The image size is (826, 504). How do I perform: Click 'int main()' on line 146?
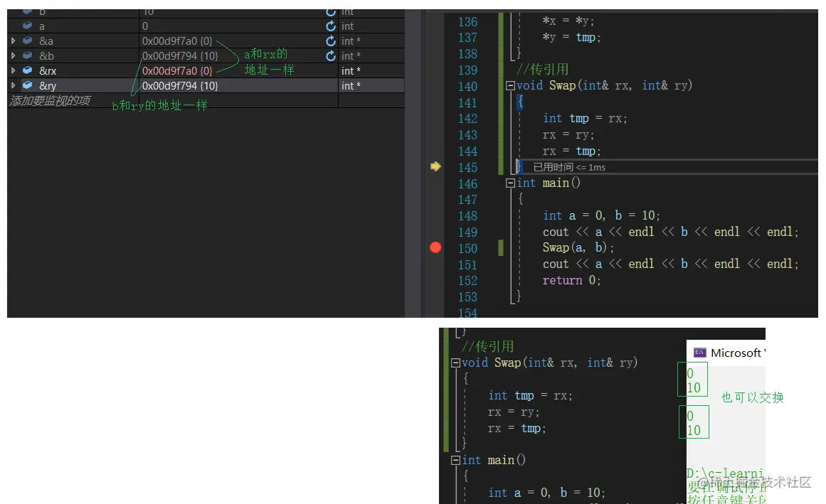tap(549, 183)
